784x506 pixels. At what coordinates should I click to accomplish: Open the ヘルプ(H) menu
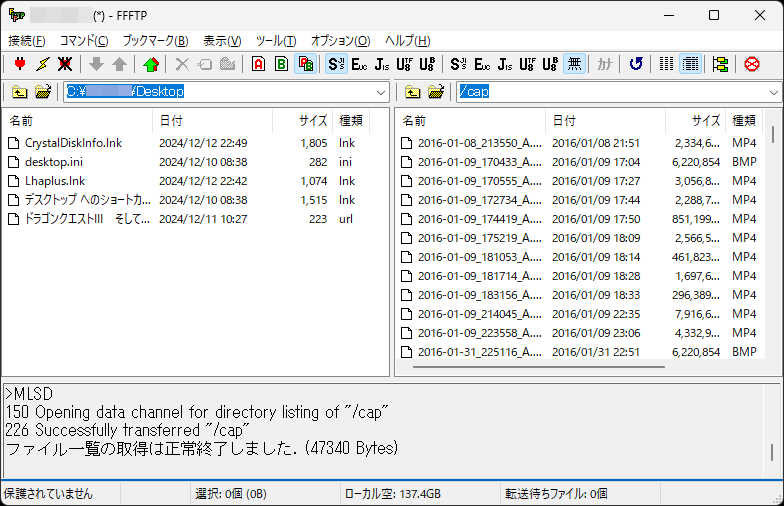click(408, 40)
